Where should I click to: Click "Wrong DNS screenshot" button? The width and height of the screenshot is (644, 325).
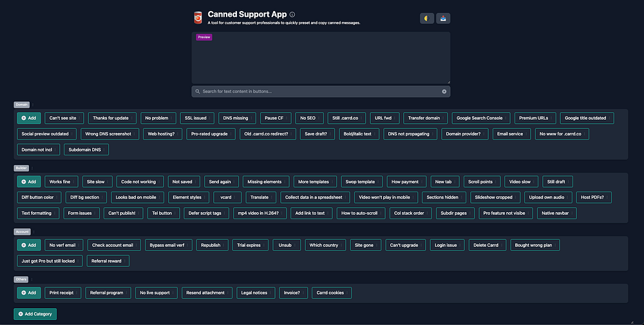click(109, 134)
